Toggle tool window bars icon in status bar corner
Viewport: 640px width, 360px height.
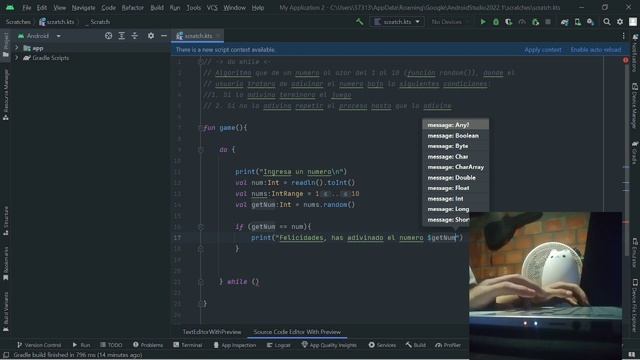tap(6, 355)
